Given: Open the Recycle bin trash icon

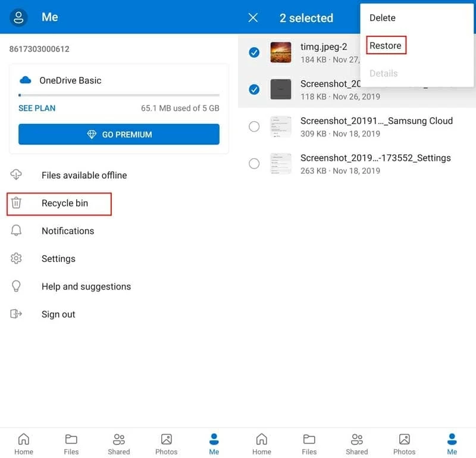Looking at the screenshot, I should click(x=16, y=203).
